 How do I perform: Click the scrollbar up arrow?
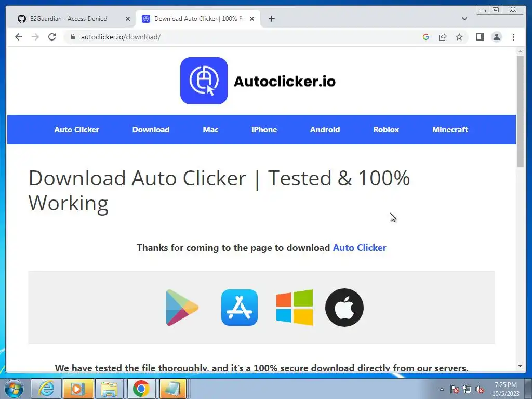point(520,51)
